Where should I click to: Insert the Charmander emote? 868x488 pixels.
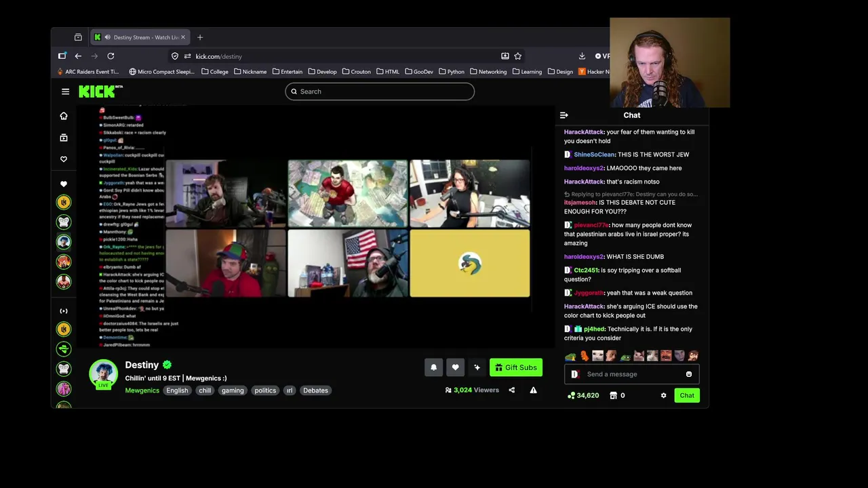click(584, 356)
